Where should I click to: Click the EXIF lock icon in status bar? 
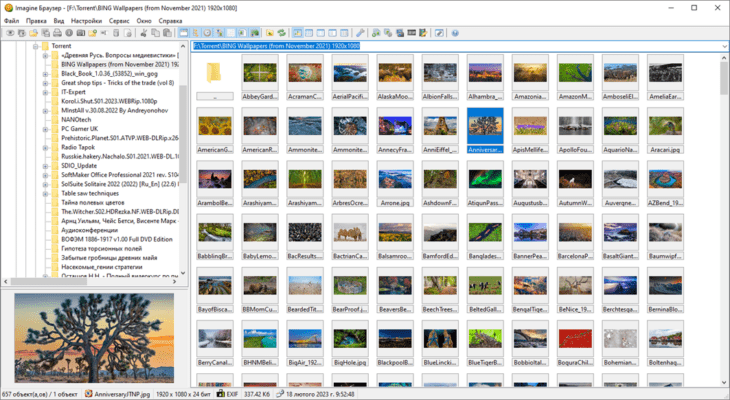pos(221,394)
